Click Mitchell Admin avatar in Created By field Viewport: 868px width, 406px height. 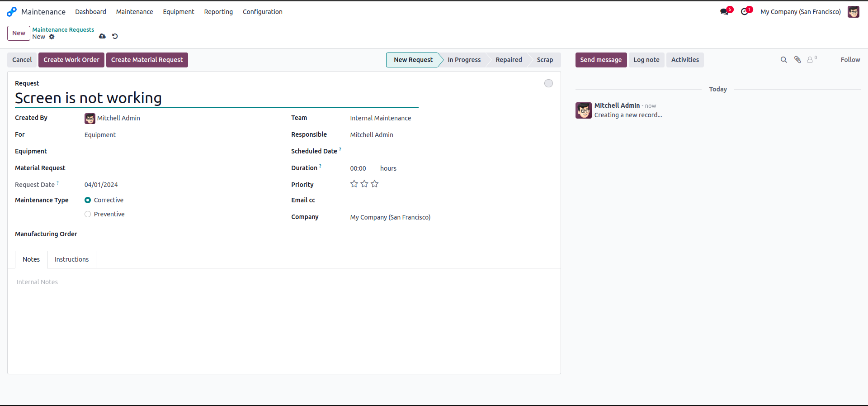tap(90, 119)
